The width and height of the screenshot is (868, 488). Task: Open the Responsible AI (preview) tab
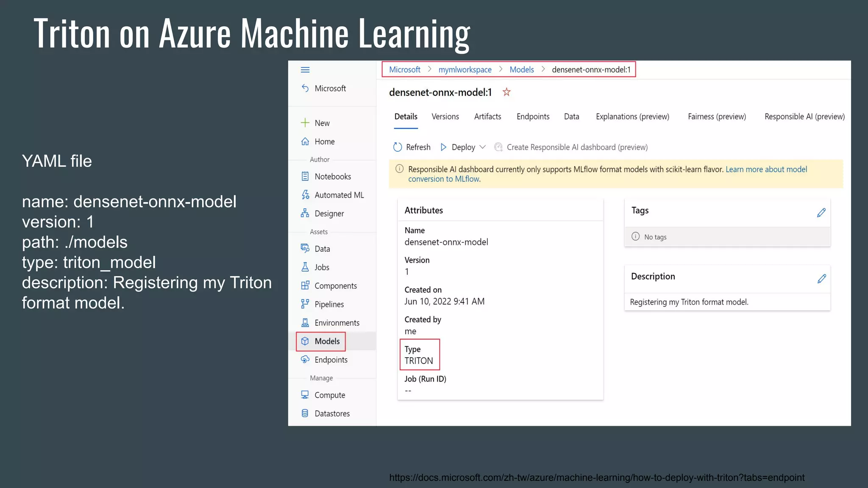pos(804,116)
